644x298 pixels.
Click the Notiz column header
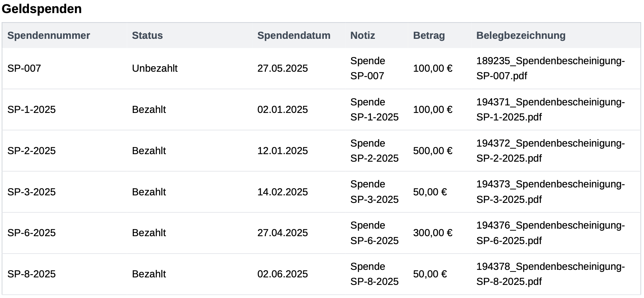[363, 36]
